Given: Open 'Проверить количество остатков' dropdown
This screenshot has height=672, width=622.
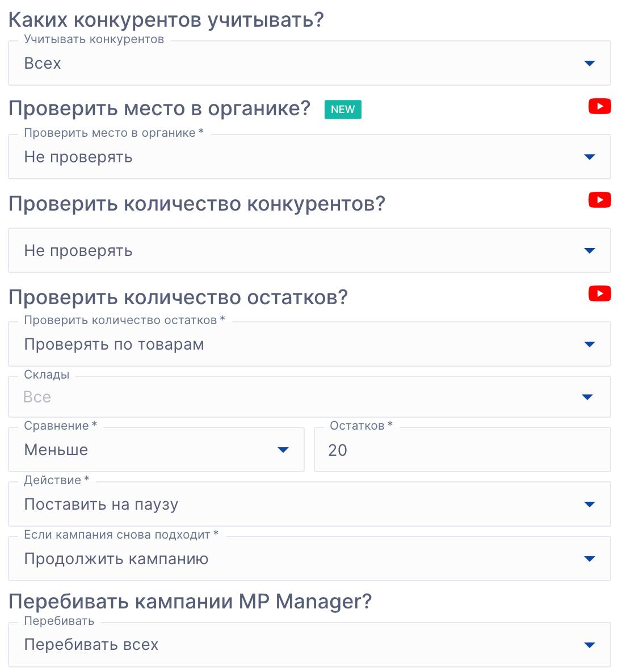Looking at the screenshot, I should (309, 345).
